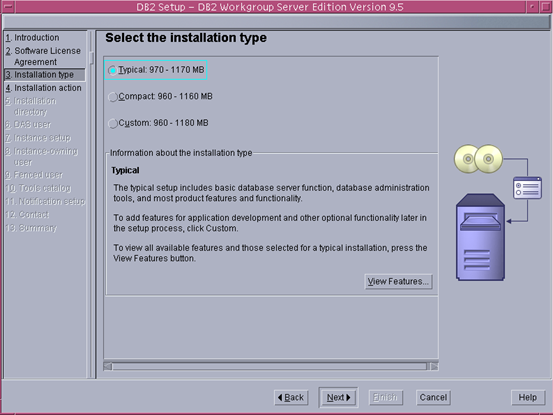Viewport: 553px width, 415px height.
Task: Click the bold Typical heading in info box
Action: 125,170
